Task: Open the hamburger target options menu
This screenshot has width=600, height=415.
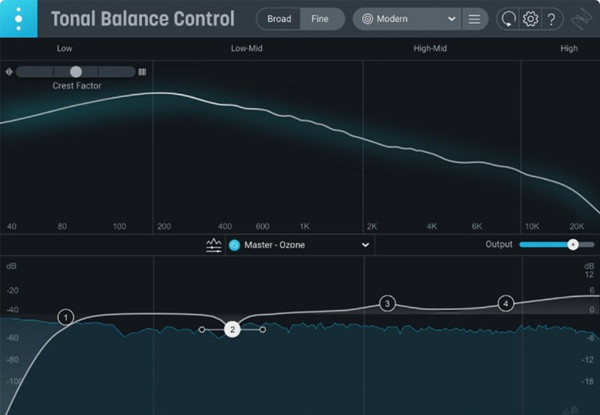Action: [x=474, y=19]
